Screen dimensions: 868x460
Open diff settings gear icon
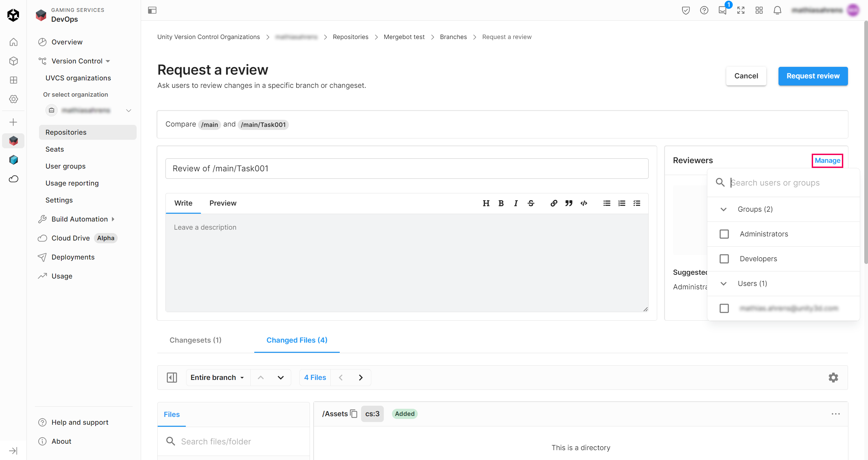(x=833, y=378)
